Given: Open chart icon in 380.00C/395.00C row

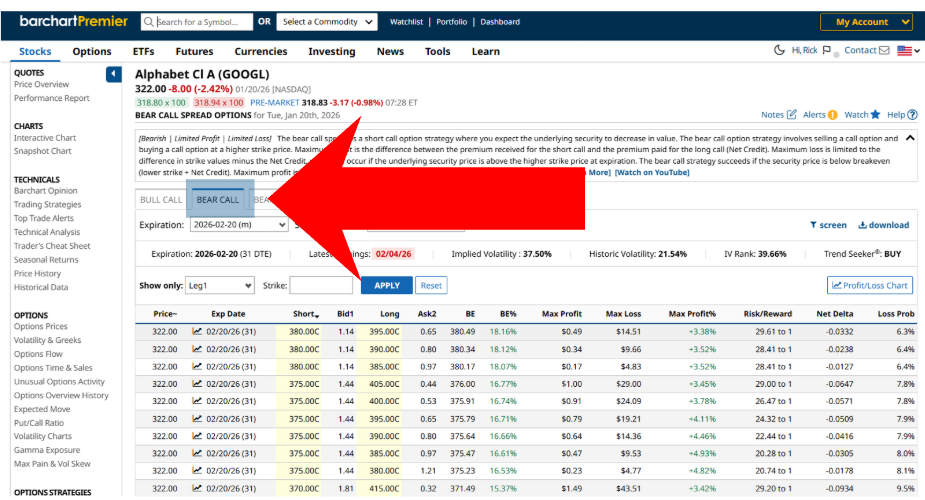Looking at the screenshot, I should click(197, 331).
